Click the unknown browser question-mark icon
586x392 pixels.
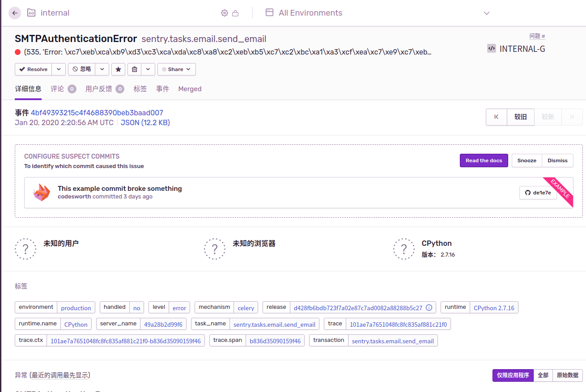click(x=215, y=249)
